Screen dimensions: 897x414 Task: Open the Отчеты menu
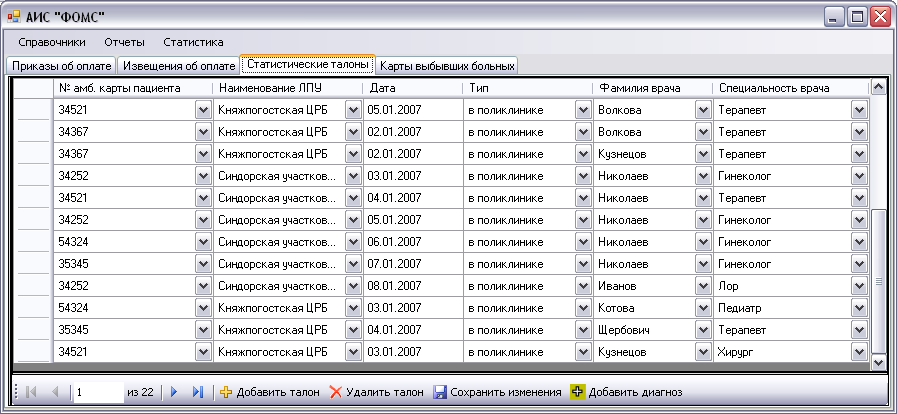click(124, 42)
